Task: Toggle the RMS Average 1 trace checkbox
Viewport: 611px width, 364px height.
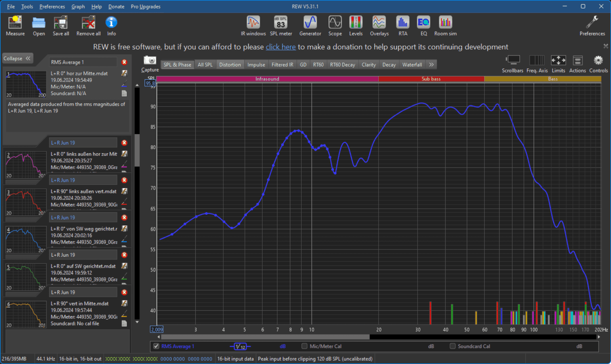Action: point(156,346)
